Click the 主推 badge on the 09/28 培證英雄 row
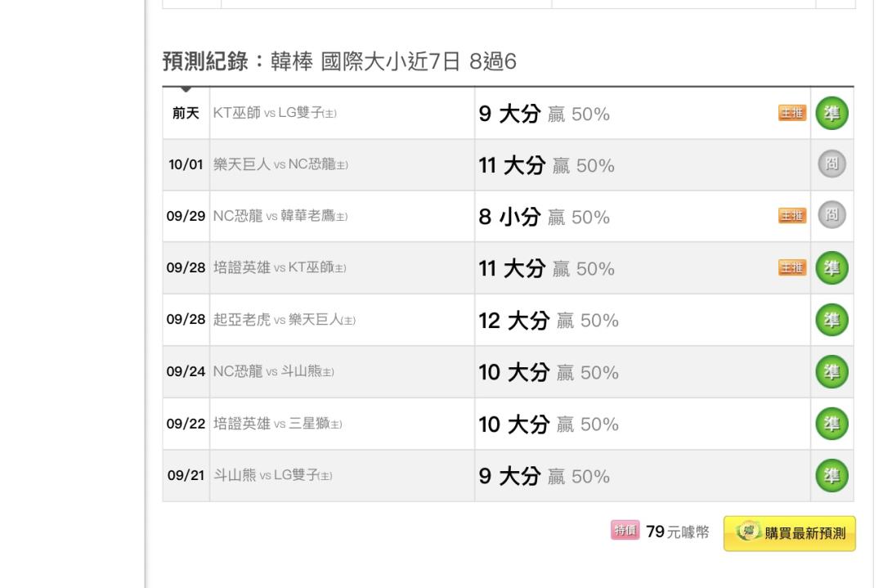This screenshot has height=588, width=883. coord(792,267)
